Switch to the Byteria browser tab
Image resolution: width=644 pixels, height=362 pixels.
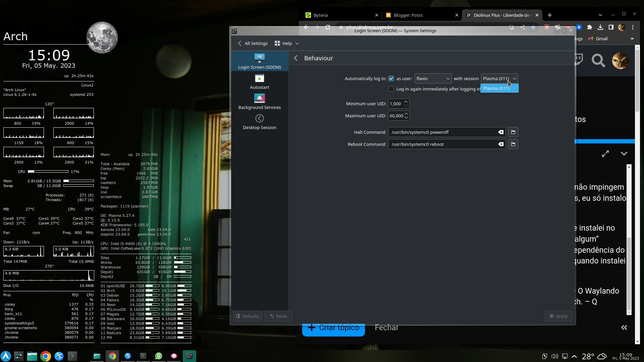(x=321, y=15)
